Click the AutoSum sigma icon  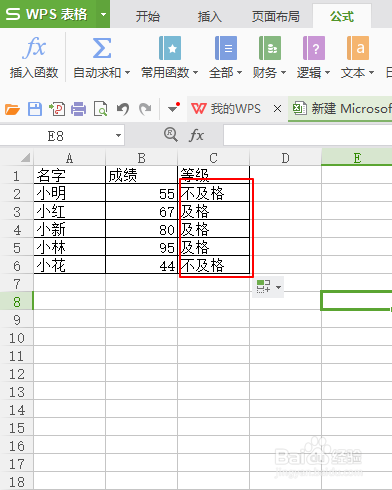[x=101, y=48]
